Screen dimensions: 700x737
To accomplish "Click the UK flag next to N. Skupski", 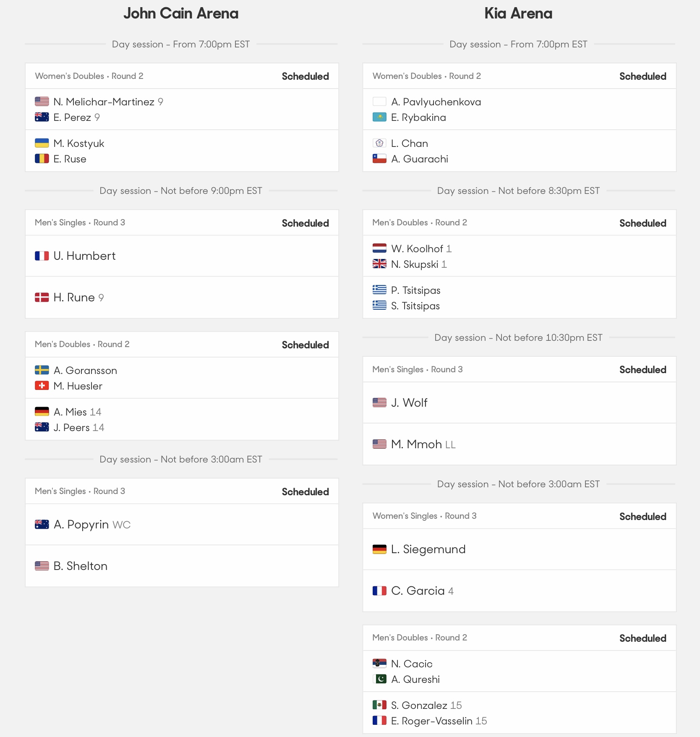I will pyautogui.click(x=379, y=264).
